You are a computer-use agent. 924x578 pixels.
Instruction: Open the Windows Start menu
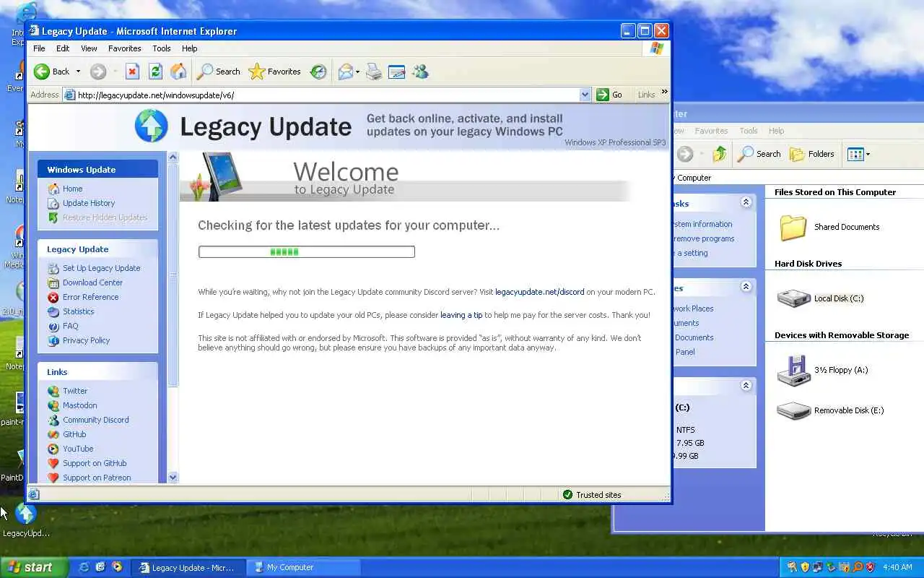coord(34,567)
